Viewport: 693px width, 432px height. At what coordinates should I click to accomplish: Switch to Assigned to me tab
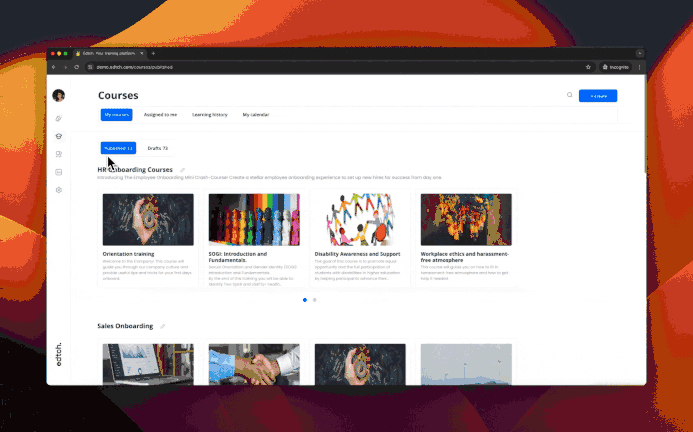click(160, 115)
